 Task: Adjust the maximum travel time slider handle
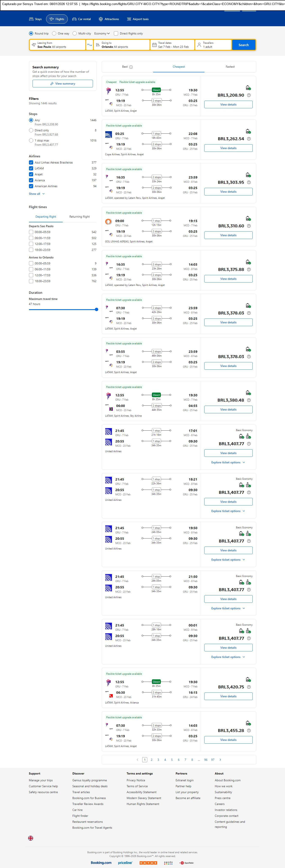(x=97, y=309)
